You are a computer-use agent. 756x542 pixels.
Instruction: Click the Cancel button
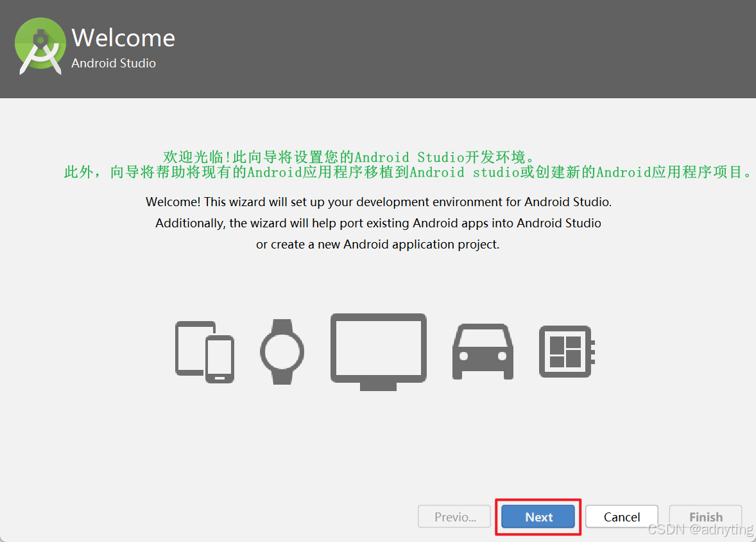click(621, 517)
